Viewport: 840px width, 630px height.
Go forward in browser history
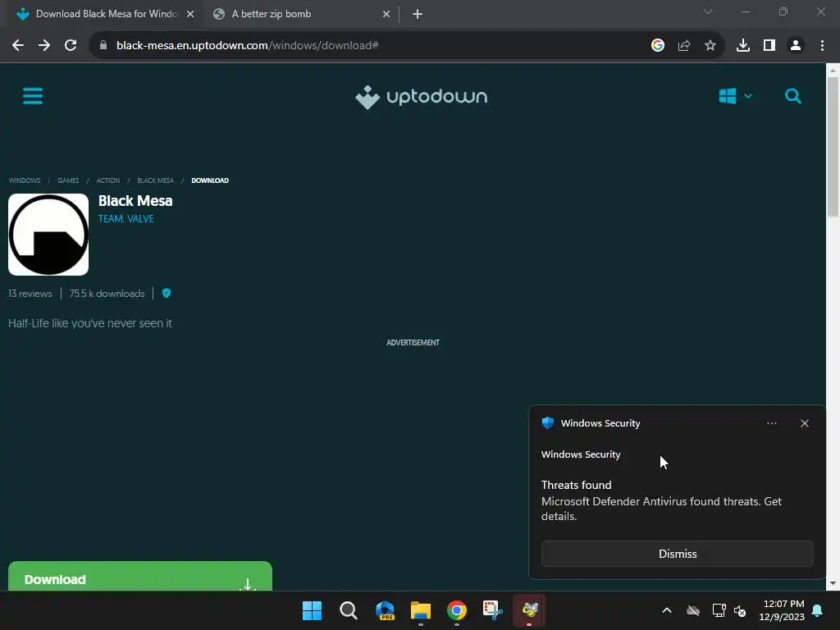click(x=44, y=46)
